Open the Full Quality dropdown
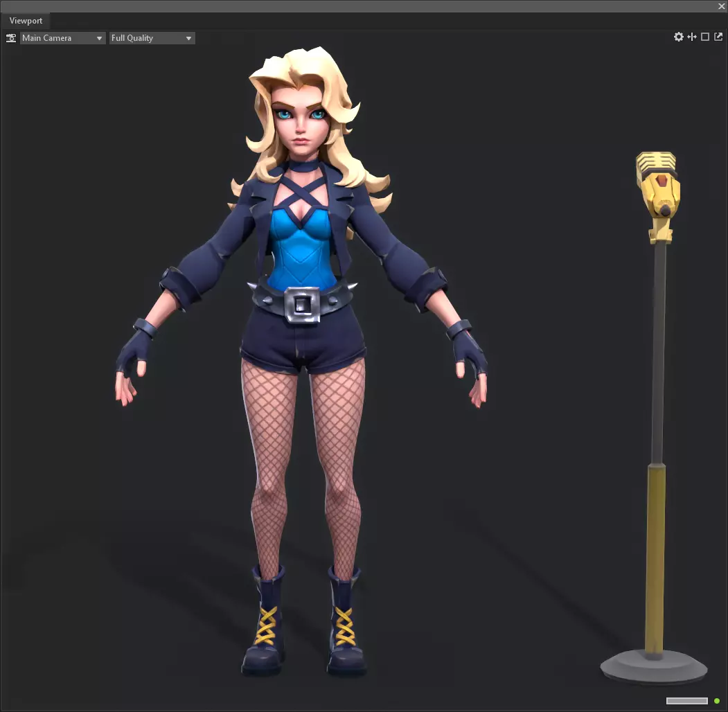This screenshot has width=728, height=712. coord(152,38)
